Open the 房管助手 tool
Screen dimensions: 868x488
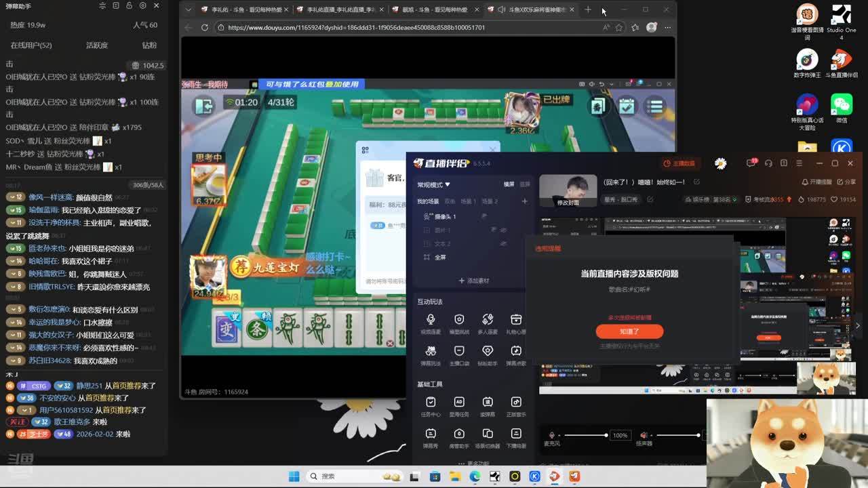459,437
